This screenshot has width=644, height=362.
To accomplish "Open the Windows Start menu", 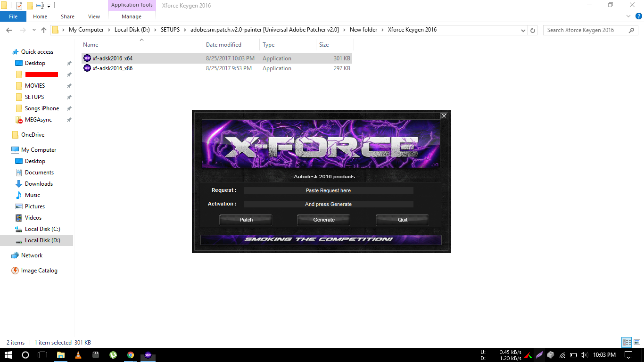I will click(8, 355).
